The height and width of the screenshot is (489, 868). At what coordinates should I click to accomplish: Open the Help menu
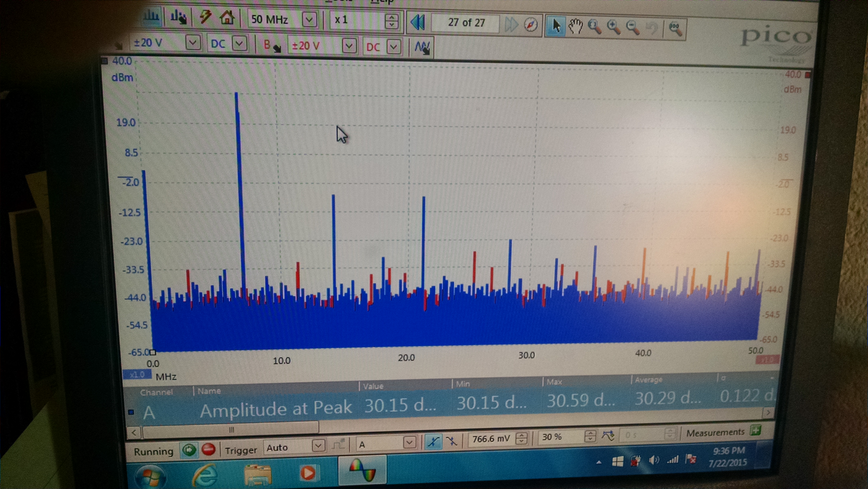coord(382,2)
